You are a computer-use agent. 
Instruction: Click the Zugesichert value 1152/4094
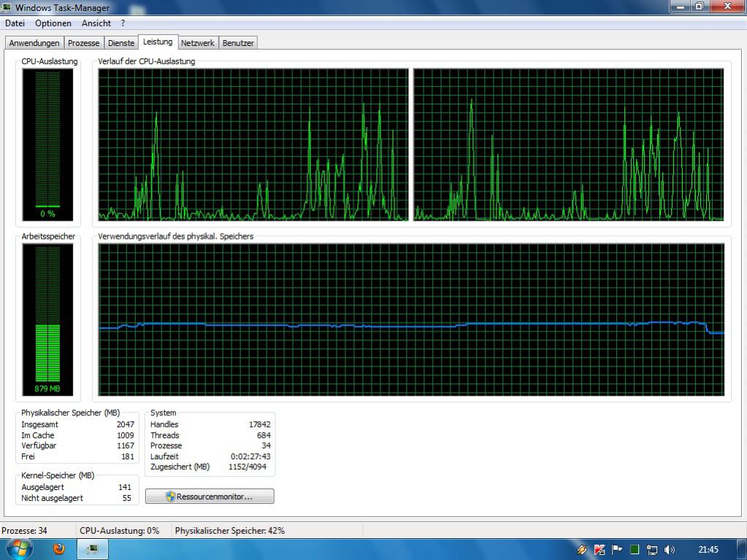tap(248, 467)
